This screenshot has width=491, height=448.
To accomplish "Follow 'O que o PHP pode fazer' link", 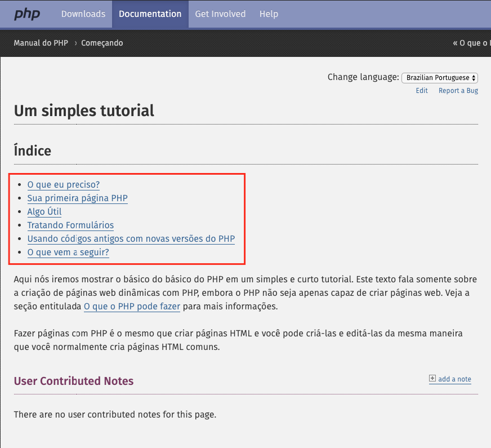I will (x=132, y=306).
